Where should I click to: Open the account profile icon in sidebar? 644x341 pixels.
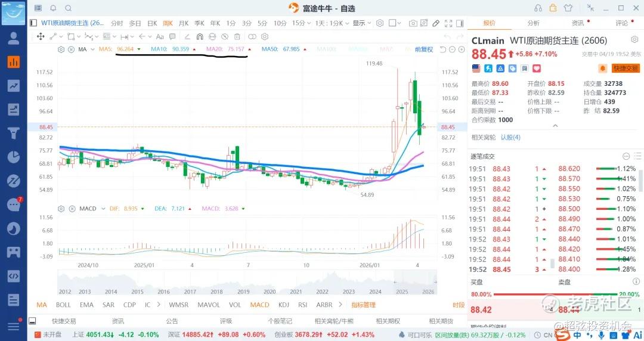[14, 38]
